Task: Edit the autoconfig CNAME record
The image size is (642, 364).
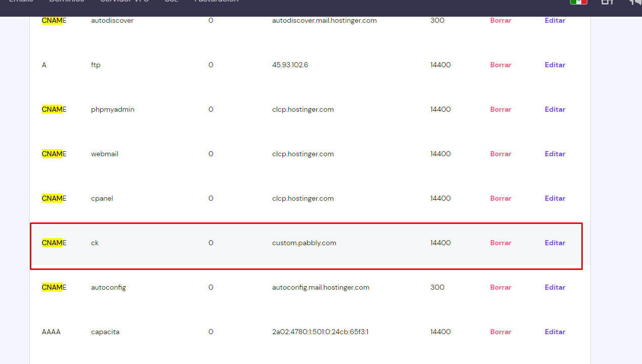Action: pyautogui.click(x=555, y=288)
